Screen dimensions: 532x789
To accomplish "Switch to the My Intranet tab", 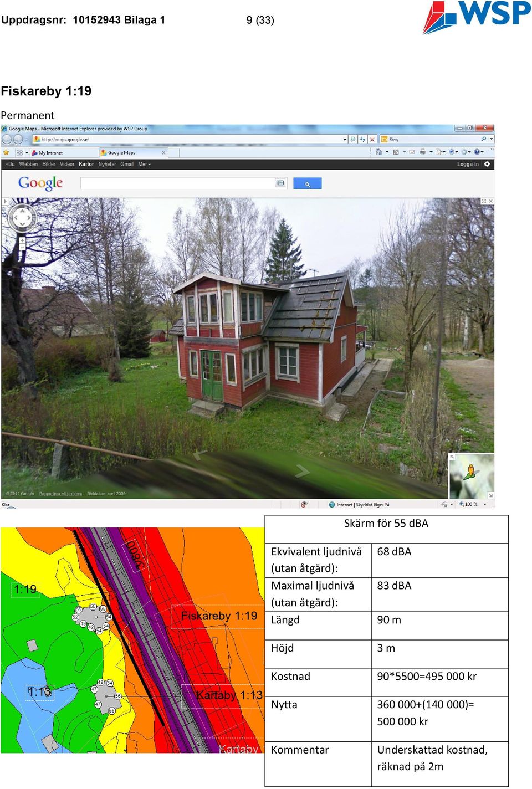I will (x=64, y=152).
